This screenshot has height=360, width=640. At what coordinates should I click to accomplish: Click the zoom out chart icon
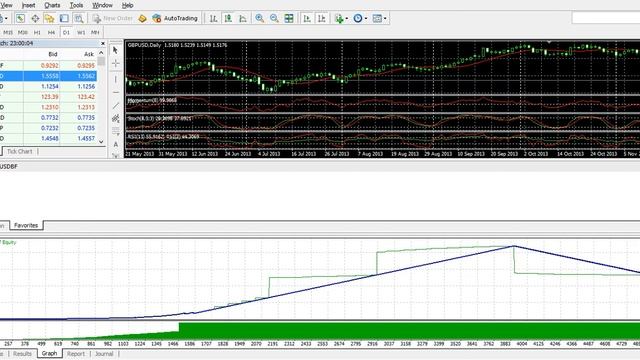[274, 18]
